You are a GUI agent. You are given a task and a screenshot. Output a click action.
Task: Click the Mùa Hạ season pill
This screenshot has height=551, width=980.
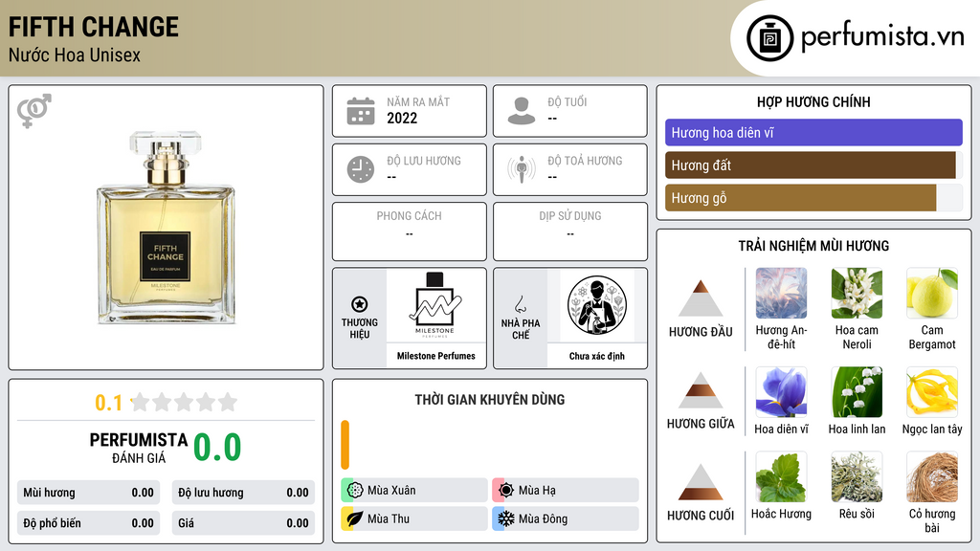(x=566, y=491)
